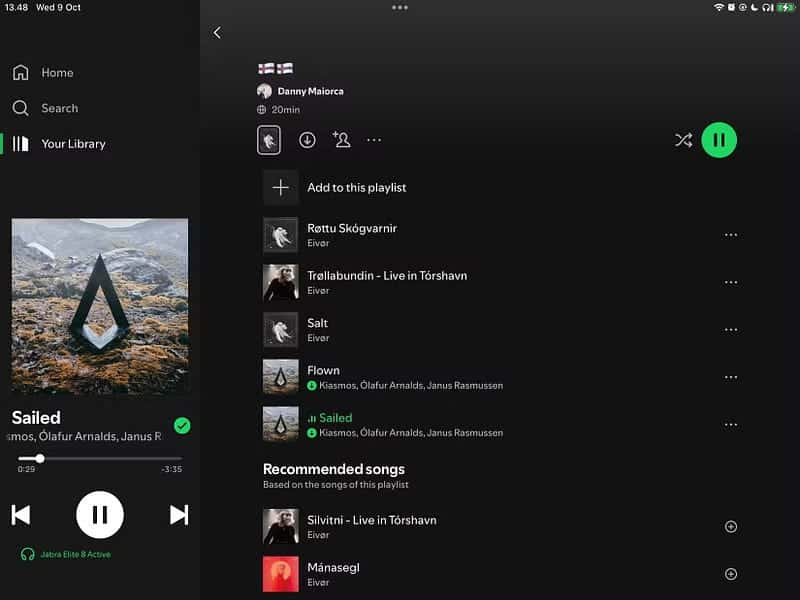Skip to the next track
This screenshot has width=800, height=600.
[x=178, y=513]
